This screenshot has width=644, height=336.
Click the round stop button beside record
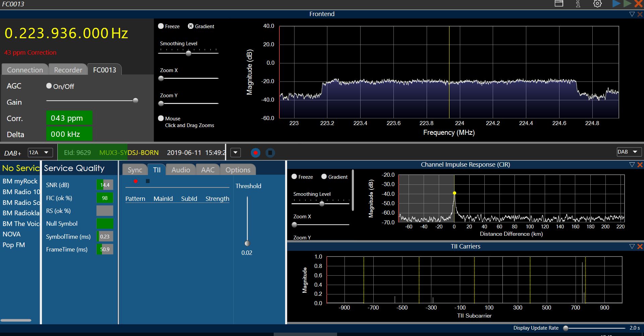[270, 153]
